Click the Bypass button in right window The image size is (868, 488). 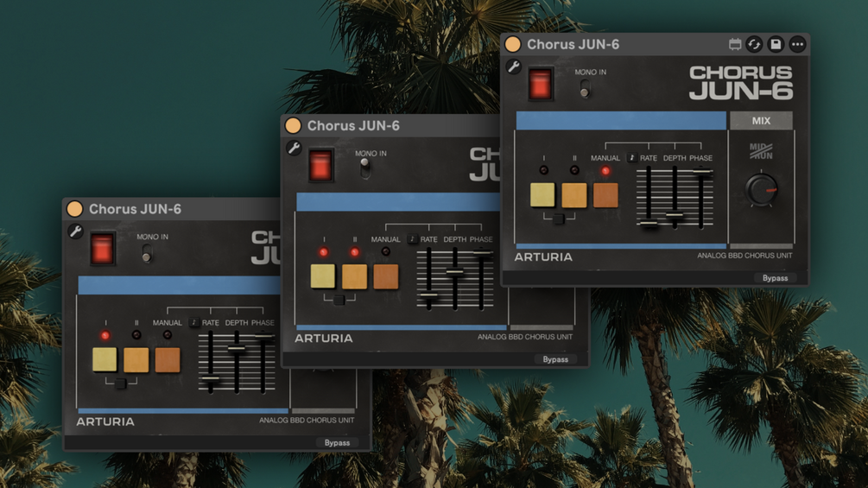775,278
